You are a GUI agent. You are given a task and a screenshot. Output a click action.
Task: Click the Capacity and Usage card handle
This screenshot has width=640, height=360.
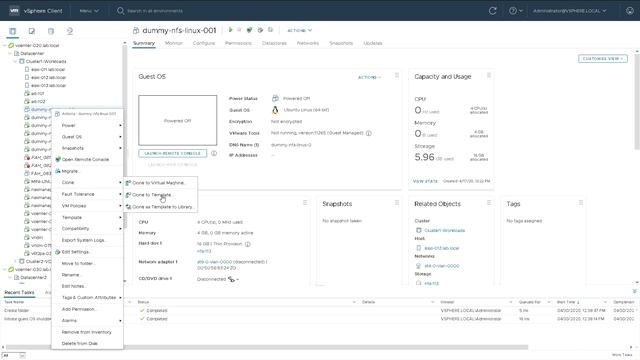click(x=489, y=76)
